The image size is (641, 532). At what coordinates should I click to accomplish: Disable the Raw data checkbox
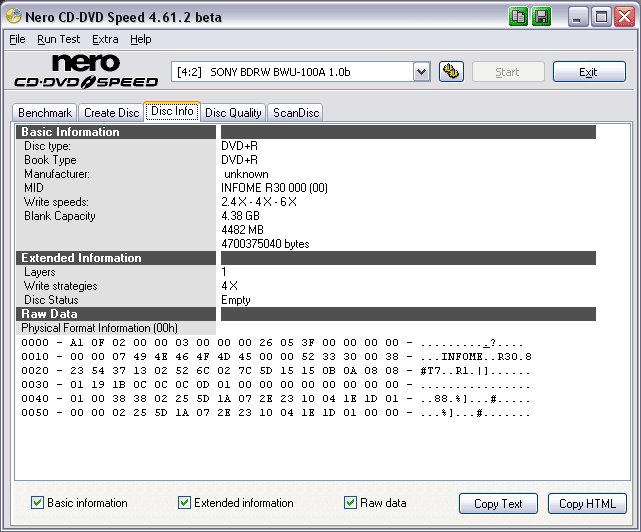pos(350,503)
